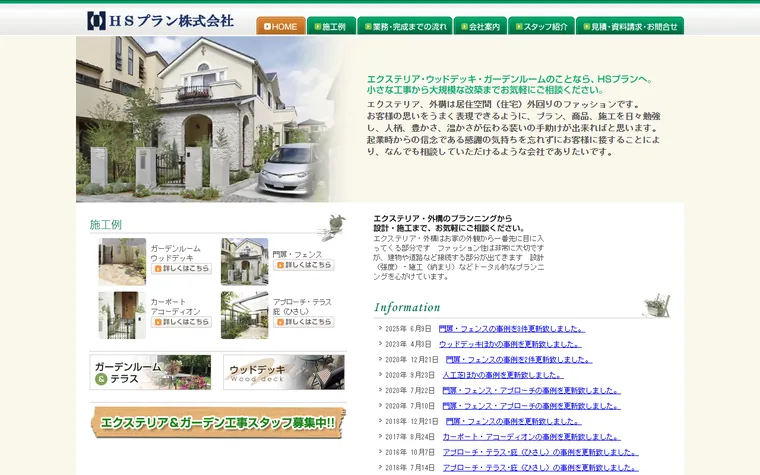760x475 pixels.
Task: Click the カーポート アコーディオン label text
Action: click(175, 307)
